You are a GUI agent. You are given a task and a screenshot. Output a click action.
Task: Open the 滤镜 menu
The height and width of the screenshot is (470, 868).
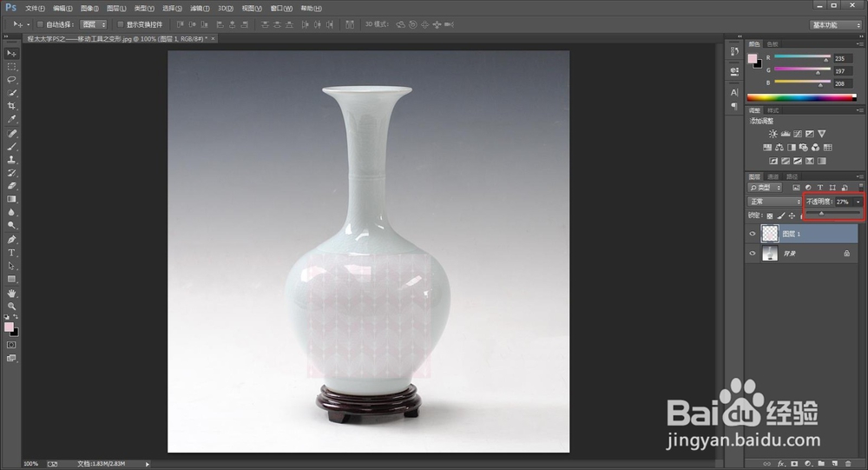click(200, 9)
